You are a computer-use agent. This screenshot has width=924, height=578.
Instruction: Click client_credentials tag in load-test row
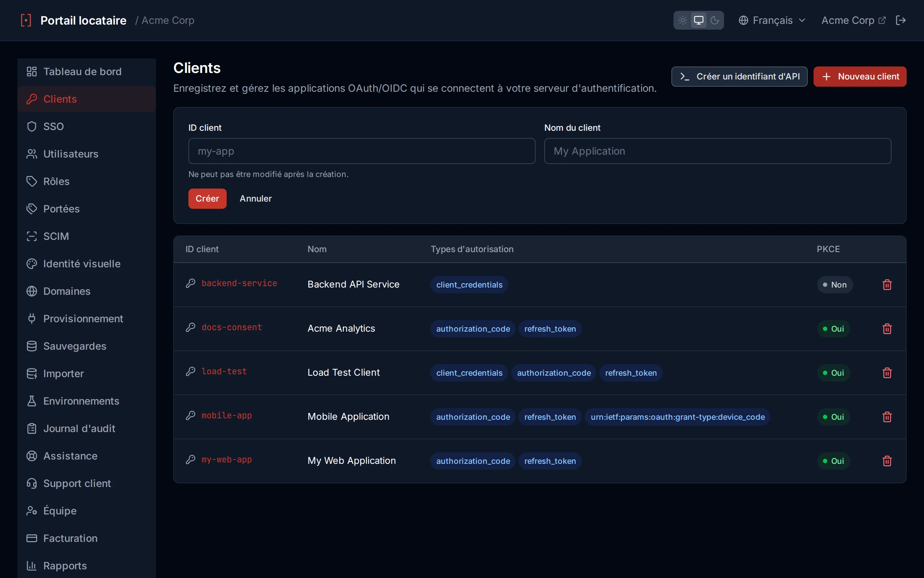pyautogui.click(x=469, y=373)
